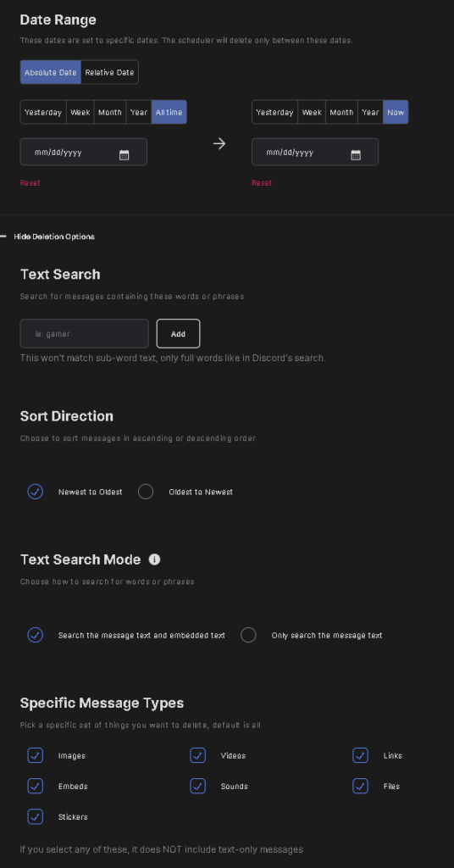Select the Absolute Date tab
This screenshot has height=868, width=454.
click(50, 73)
